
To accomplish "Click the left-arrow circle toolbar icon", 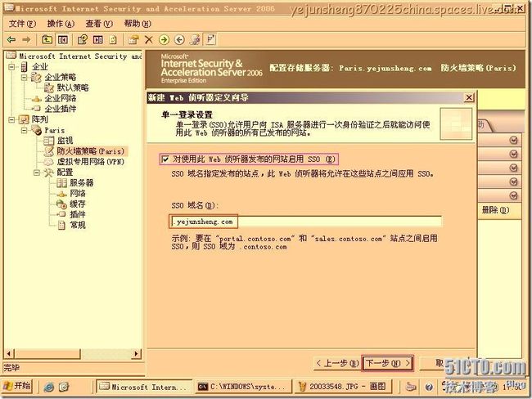I will (179, 40).
